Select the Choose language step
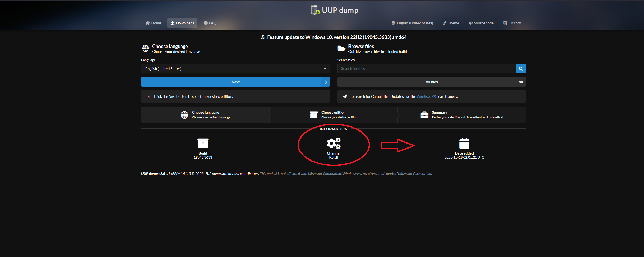 pos(205,115)
